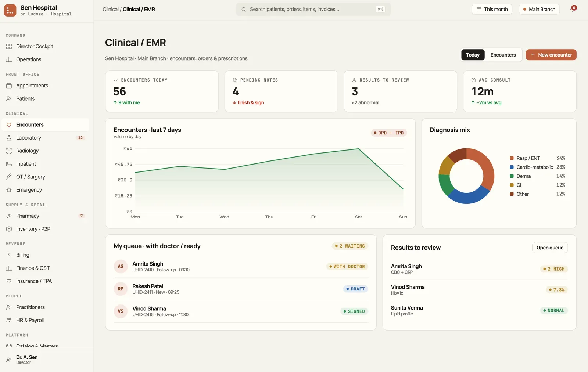Click the Other legend entry

click(x=537, y=194)
